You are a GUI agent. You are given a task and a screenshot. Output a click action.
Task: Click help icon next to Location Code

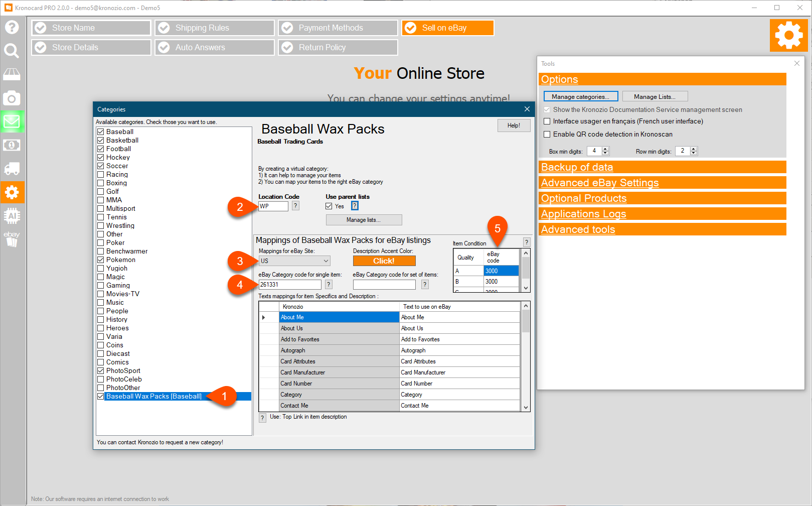(x=295, y=206)
